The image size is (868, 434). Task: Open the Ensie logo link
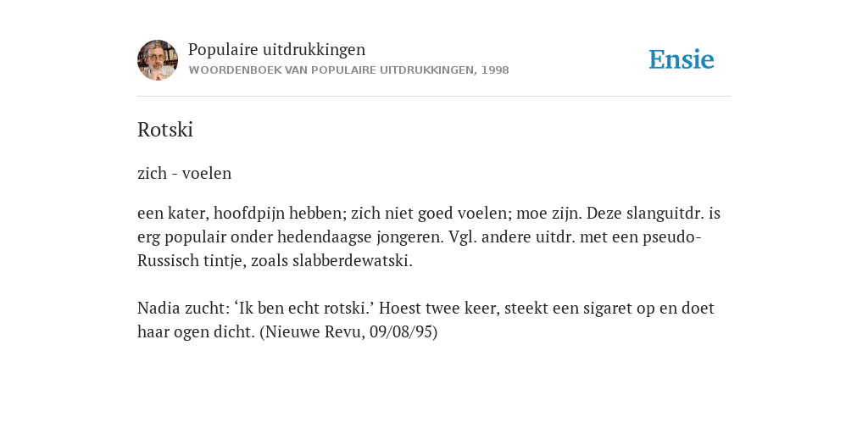click(x=682, y=59)
